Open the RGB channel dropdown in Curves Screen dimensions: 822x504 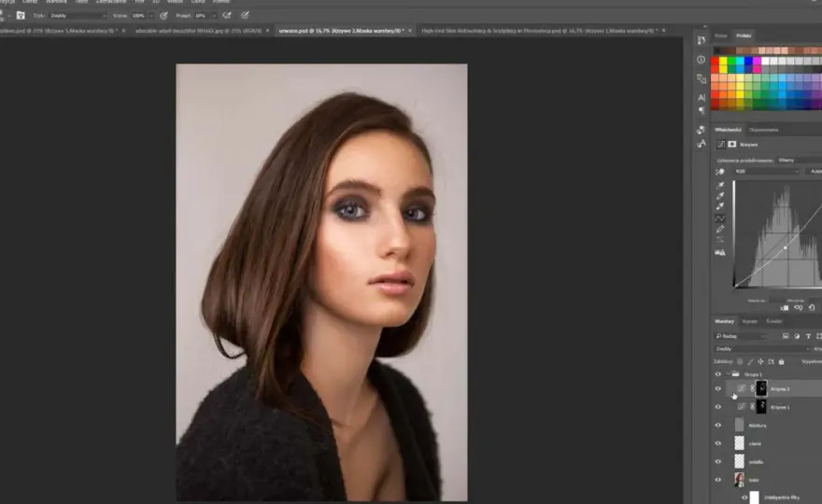click(x=767, y=172)
